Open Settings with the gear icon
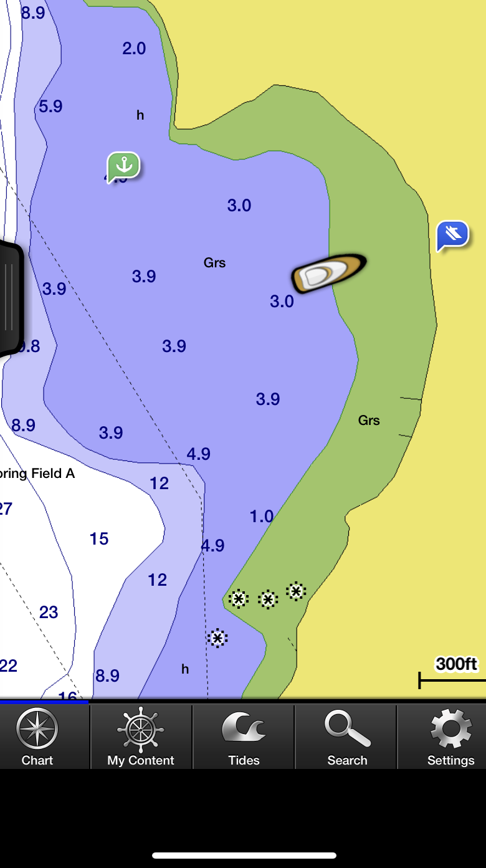Image resolution: width=486 pixels, height=868 pixels. pos(450,736)
